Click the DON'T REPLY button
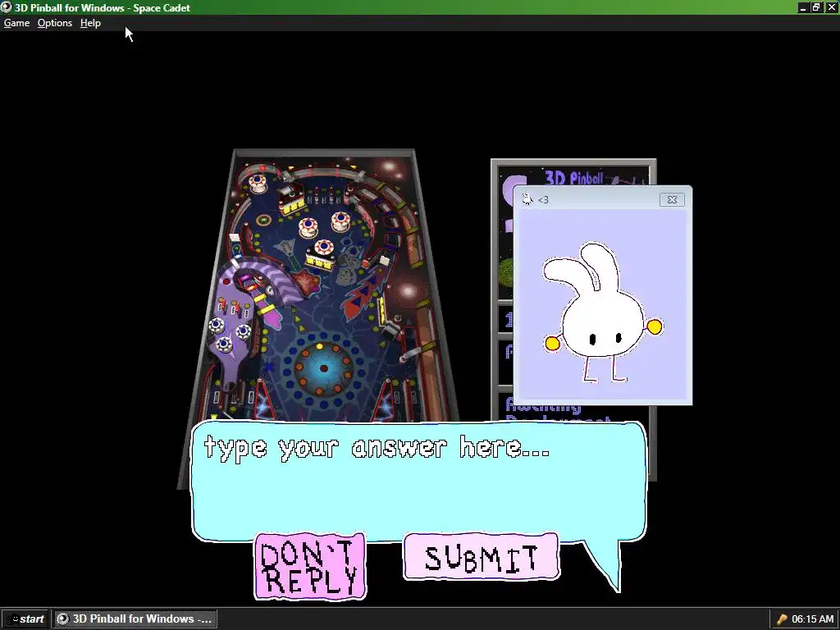Image resolution: width=840 pixels, height=630 pixels. [309, 566]
